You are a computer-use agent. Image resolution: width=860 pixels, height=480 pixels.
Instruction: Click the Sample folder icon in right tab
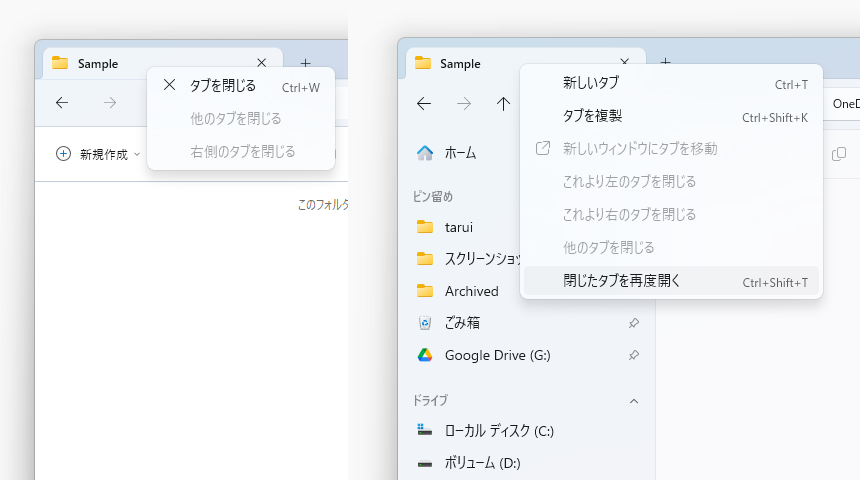422,63
